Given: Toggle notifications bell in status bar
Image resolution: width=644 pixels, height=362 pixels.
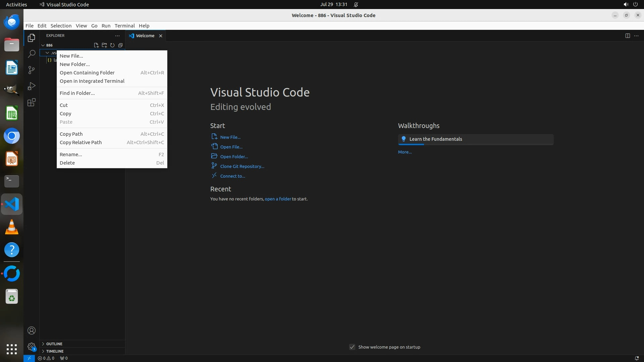Looking at the screenshot, I should coord(637,358).
